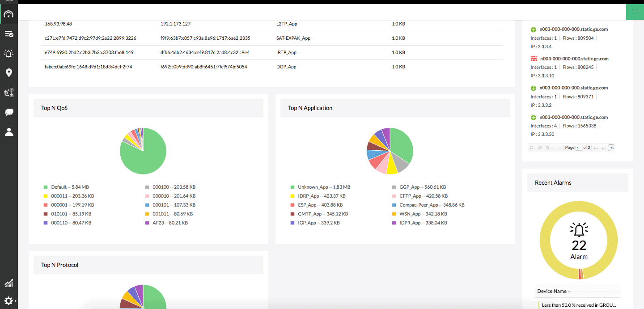Open the alarms bell icon in sidebar
This screenshot has width=644, height=309.
[9, 53]
